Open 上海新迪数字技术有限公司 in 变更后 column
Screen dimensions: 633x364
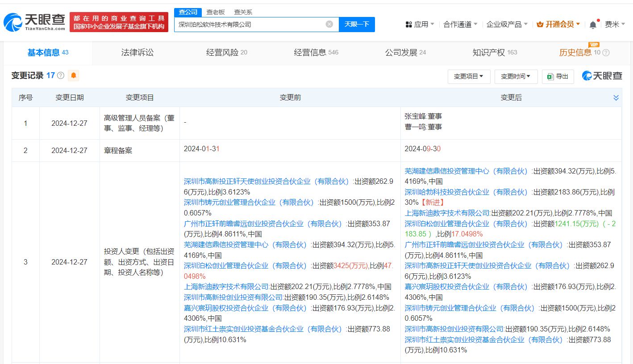(447, 213)
